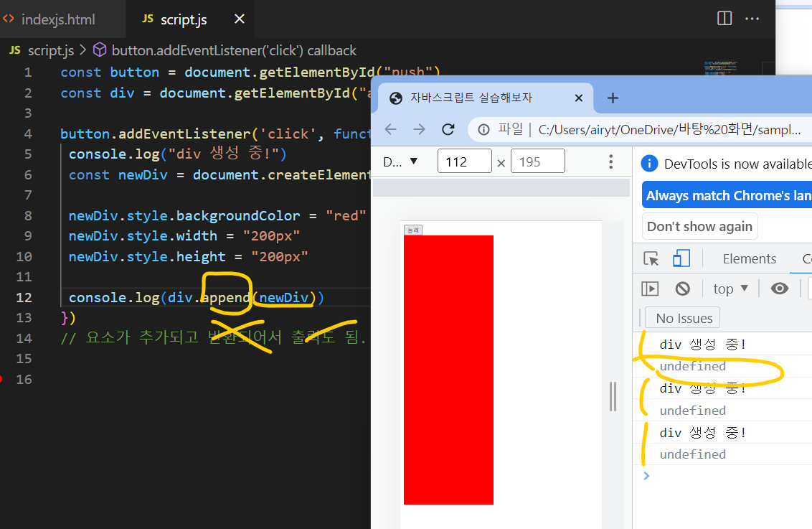Click the browser address bar URL
The height and width of the screenshot is (529, 812).
[x=669, y=129]
